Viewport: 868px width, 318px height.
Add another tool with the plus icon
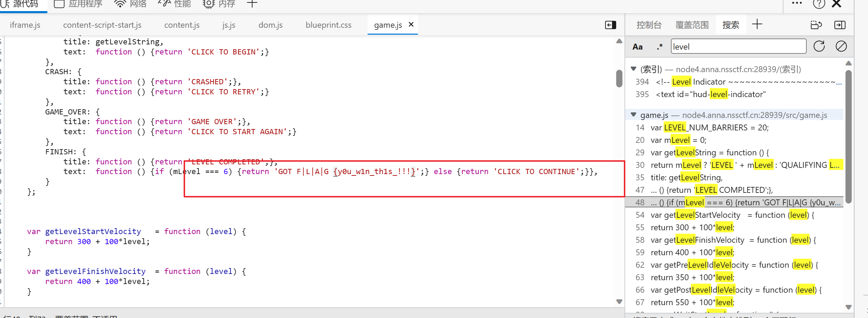[x=252, y=4]
